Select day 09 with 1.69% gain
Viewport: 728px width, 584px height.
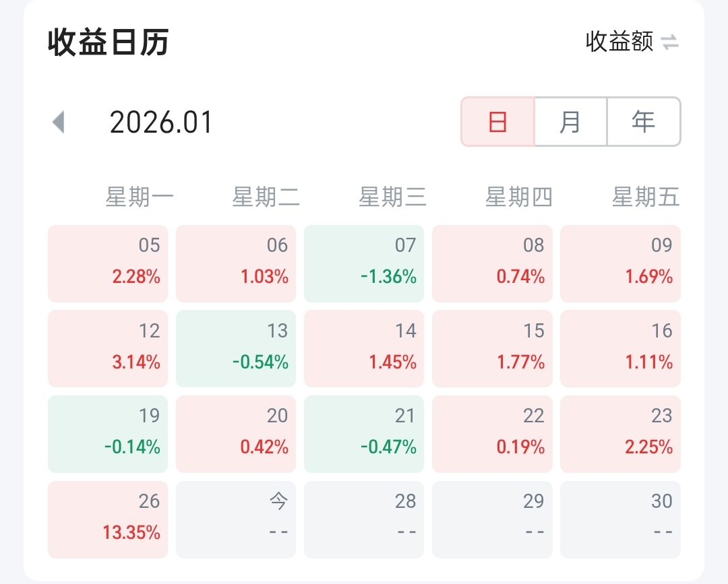click(x=620, y=263)
